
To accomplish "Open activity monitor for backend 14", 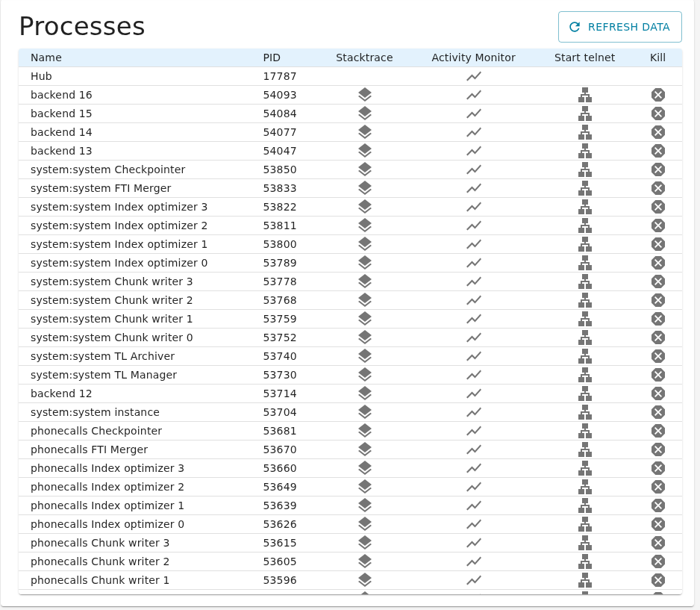I will [474, 132].
